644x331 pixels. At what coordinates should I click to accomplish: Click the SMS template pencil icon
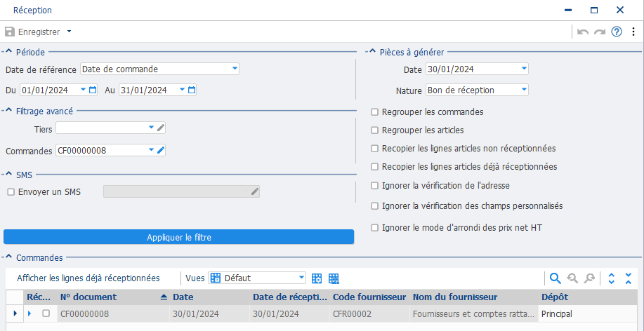point(255,191)
